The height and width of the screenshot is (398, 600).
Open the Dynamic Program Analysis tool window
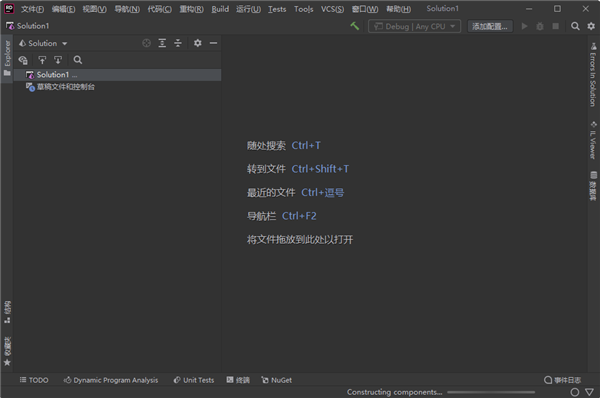[111, 380]
